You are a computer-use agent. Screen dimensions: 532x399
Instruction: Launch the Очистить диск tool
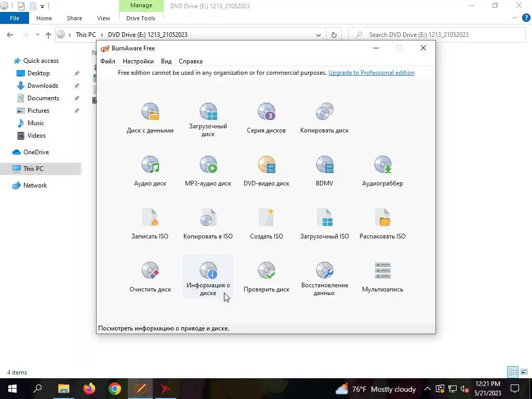pyautogui.click(x=150, y=277)
